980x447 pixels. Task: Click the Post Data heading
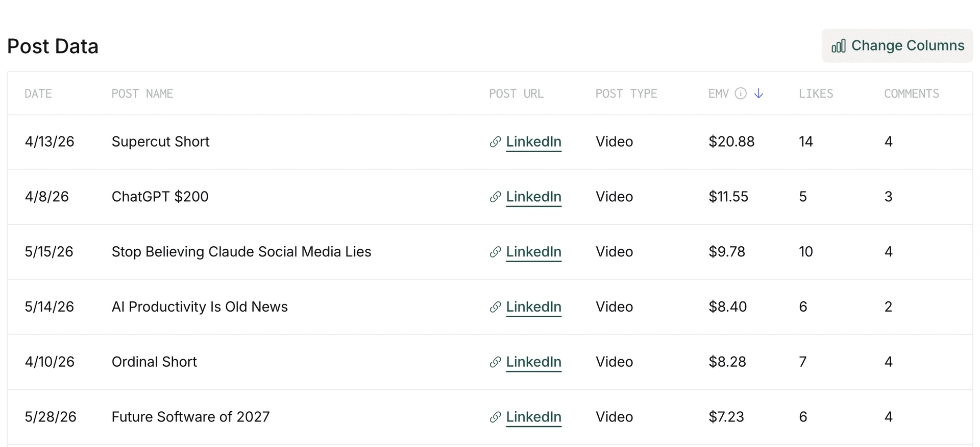pyautogui.click(x=53, y=46)
